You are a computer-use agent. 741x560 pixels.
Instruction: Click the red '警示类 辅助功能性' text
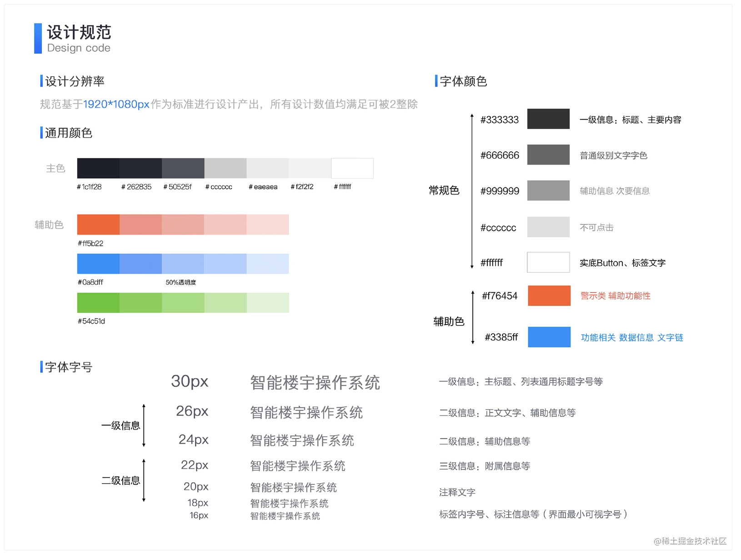tap(616, 296)
